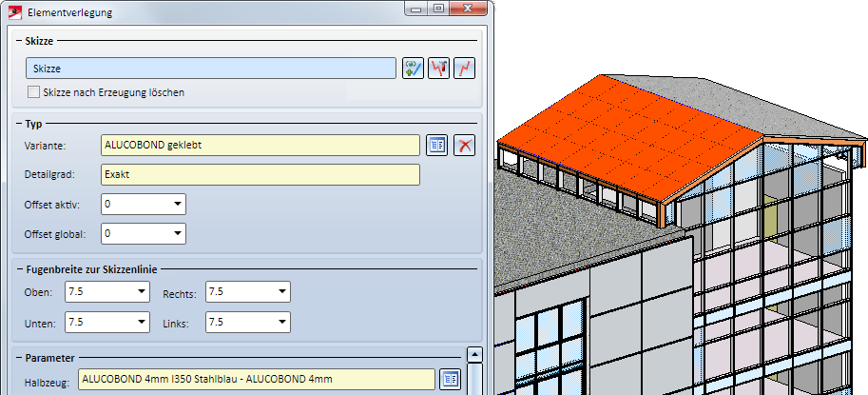868x395 pixels.
Task: Open the variant catalogue icon next to Variante
Action: (436, 145)
